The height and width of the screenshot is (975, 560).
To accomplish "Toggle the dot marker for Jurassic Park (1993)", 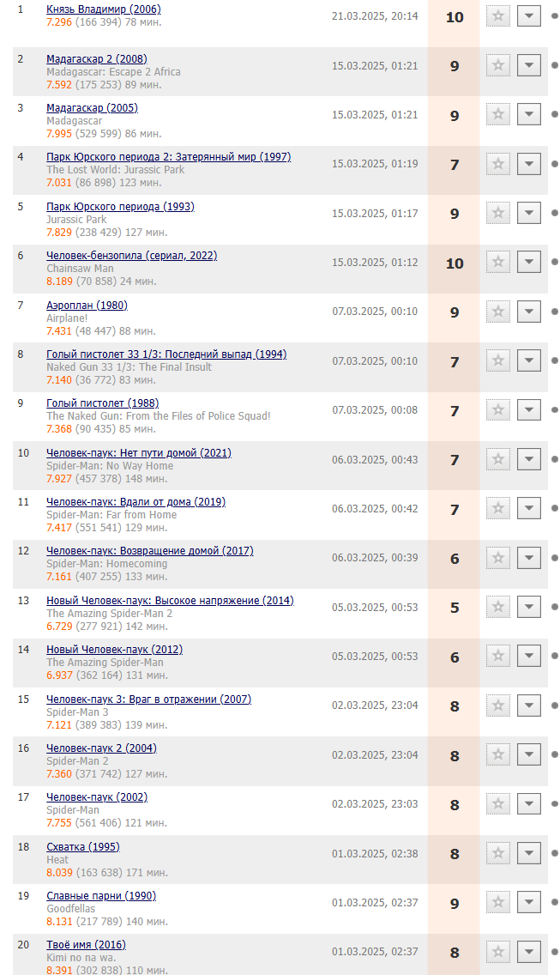I will click(554, 213).
